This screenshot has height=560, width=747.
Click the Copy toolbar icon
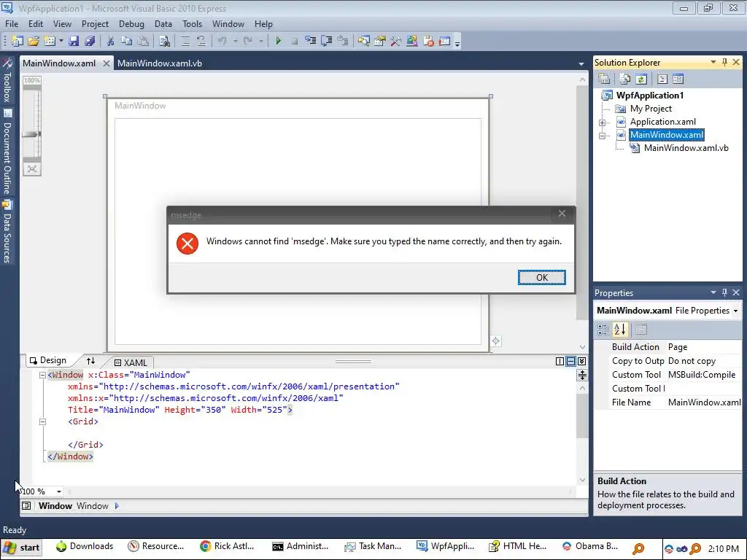126,41
